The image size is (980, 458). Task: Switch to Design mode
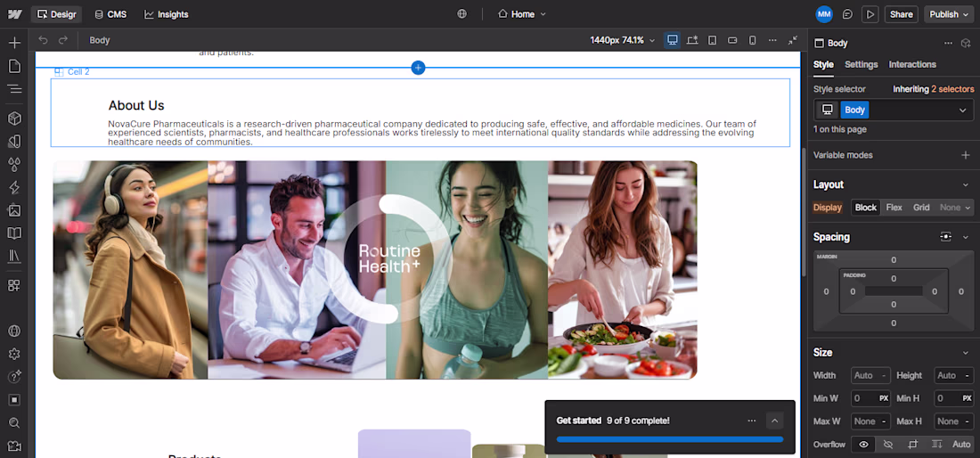[56, 14]
